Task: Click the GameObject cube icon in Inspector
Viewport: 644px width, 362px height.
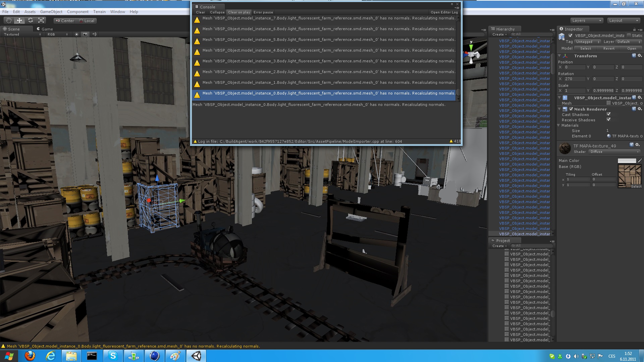Action: [x=562, y=37]
